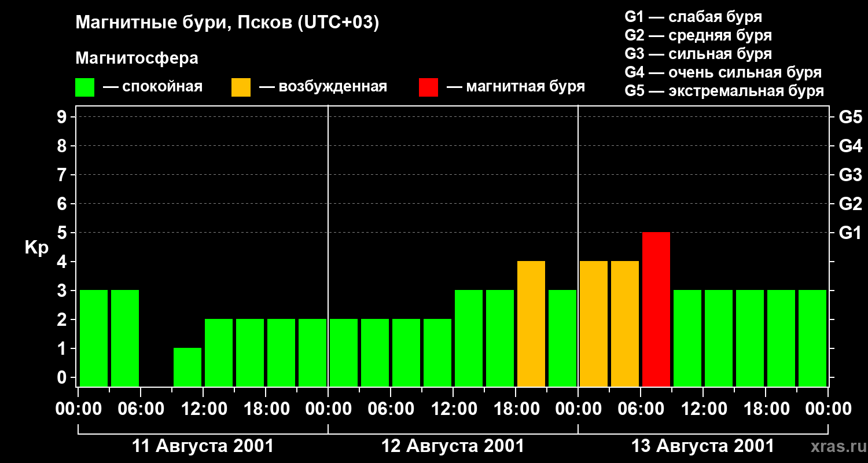
Task: Click the line 'G4 — очень сильная буря'
Action: (x=723, y=72)
